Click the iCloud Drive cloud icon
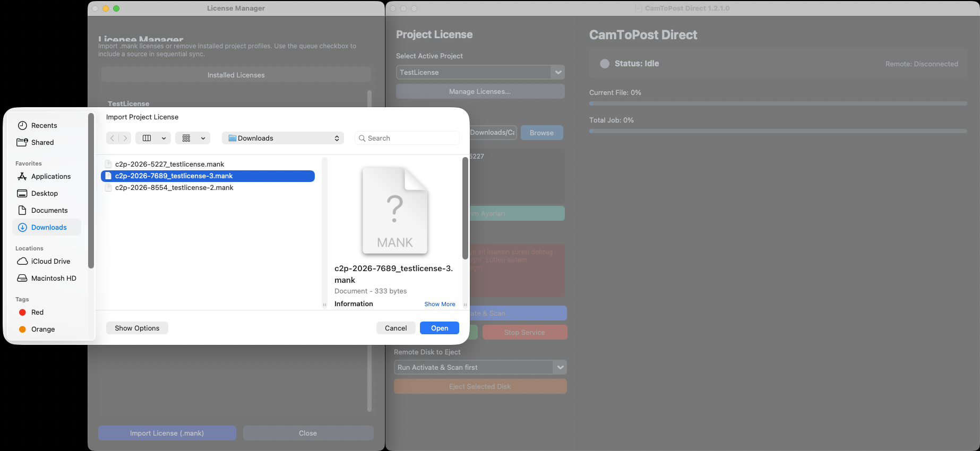This screenshot has height=451, width=980. click(x=22, y=261)
